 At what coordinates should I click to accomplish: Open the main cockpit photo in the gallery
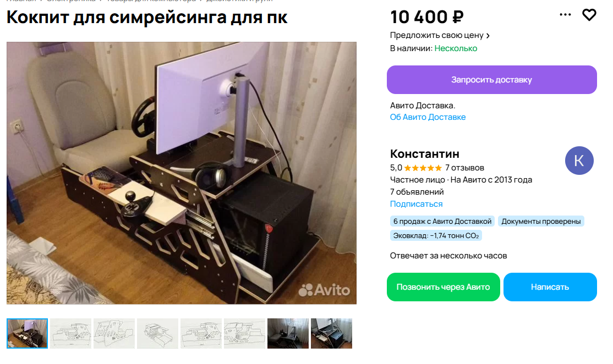tap(182, 173)
